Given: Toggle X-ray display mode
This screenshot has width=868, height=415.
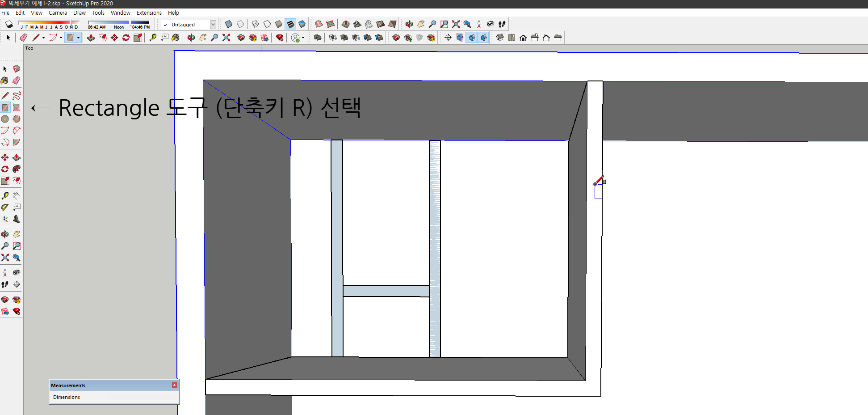Looking at the screenshot, I should pyautogui.click(x=228, y=24).
